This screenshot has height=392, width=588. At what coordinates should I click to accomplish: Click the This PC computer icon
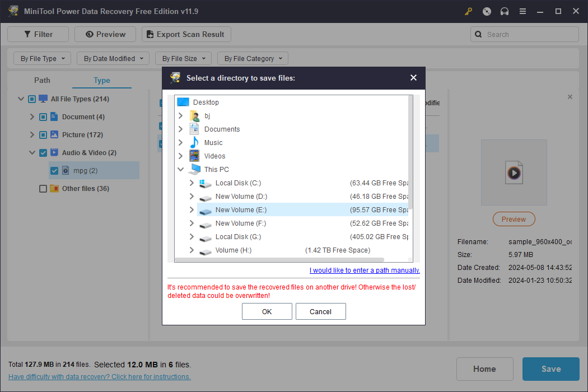(x=195, y=169)
